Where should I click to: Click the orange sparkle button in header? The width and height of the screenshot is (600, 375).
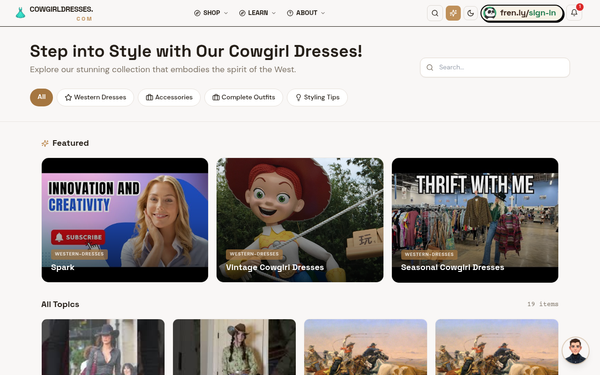coord(453,13)
